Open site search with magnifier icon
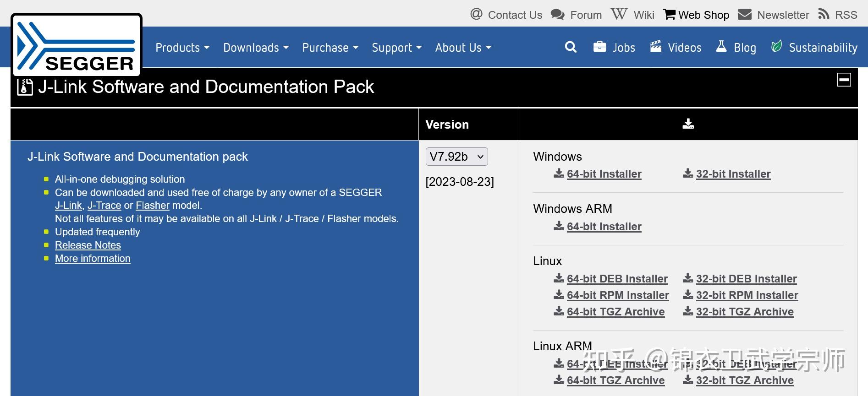This screenshot has height=396, width=868. click(x=571, y=47)
